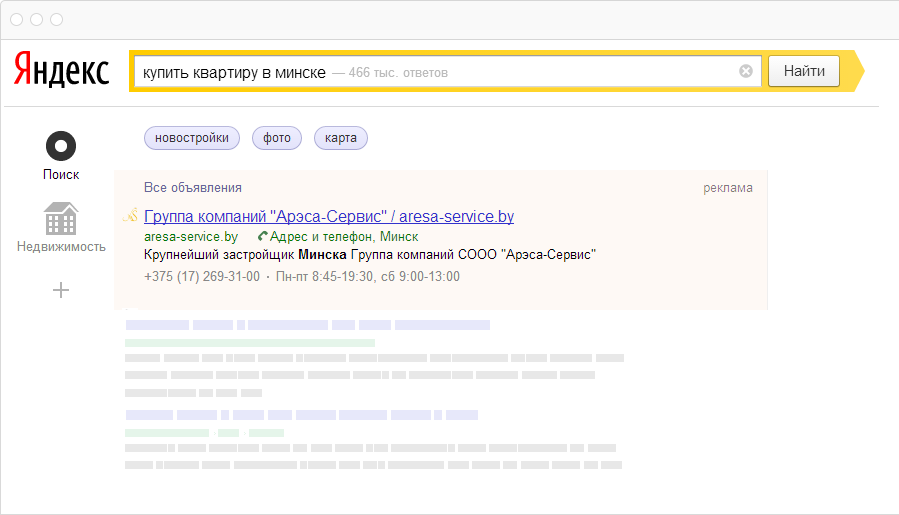Open the green aresa-service.by URL link
Image resolution: width=899 pixels, height=515 pixels.
point(191,236)
